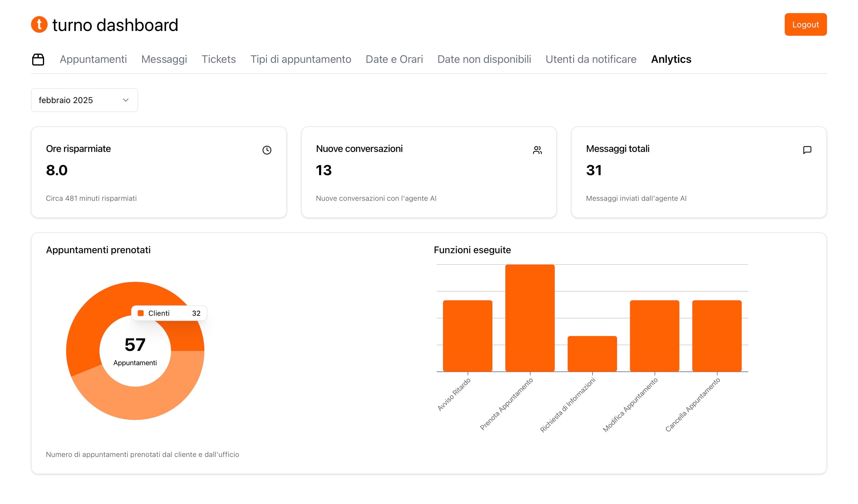Click 'Messaggi inviati dall'agente AI' text
Viewport: 858px width, 504px height.
point(636,198)
